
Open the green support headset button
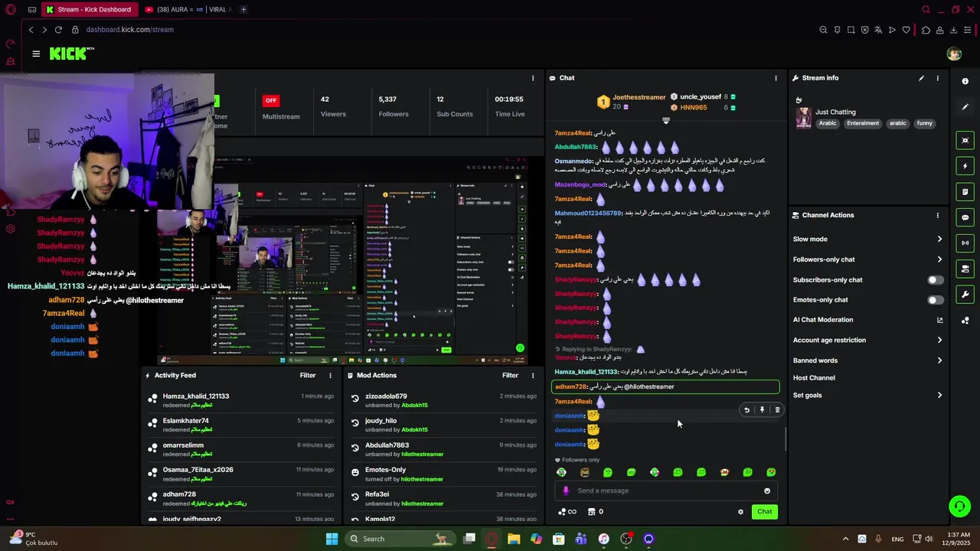pyautogui.click(x=959, y=506)
